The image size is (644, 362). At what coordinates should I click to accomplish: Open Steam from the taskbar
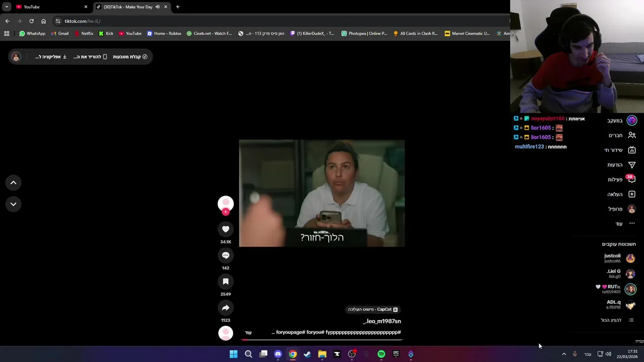307,354
